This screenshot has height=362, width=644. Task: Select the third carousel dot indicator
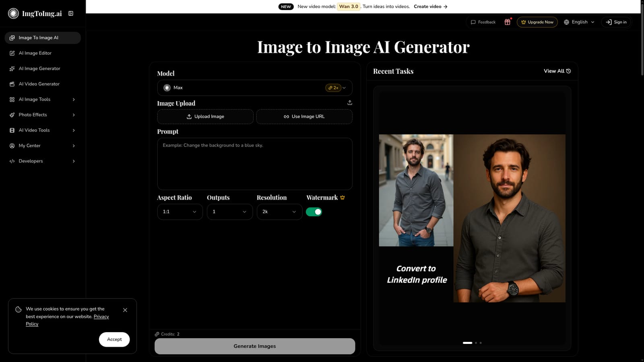481,343
